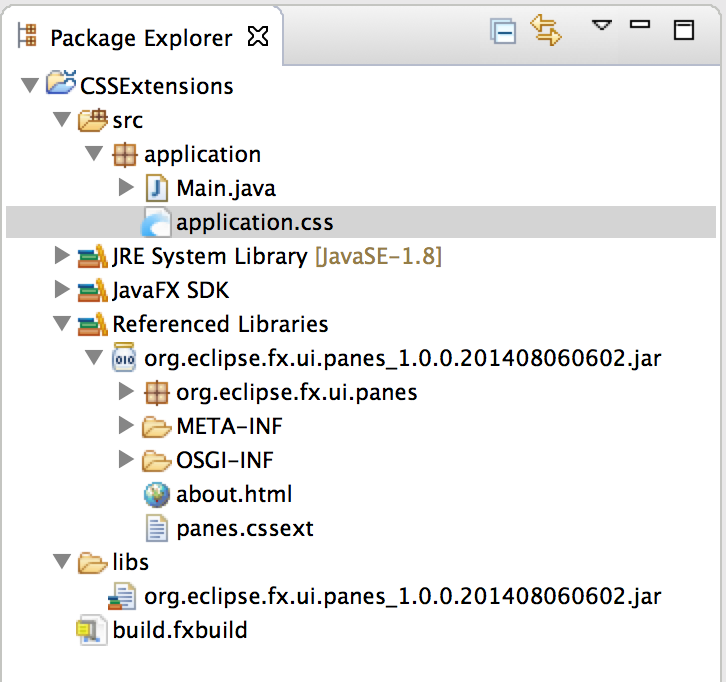The image size is (726, 682).
Task: Expand the META-INF folder
Action: 126,426
